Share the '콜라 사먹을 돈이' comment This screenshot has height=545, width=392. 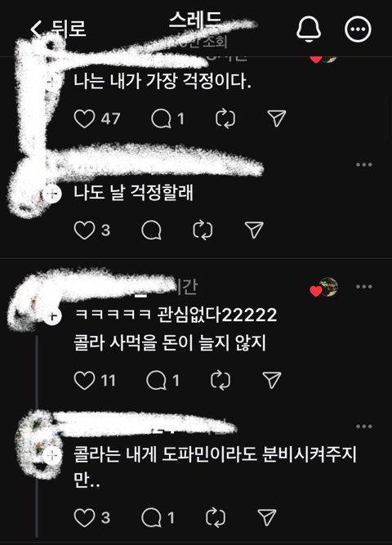click(x=272, y=380)
